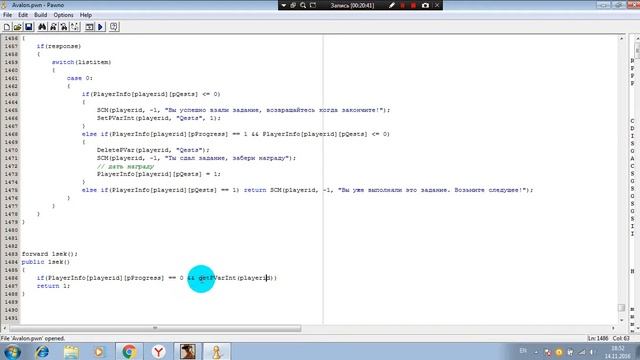Click the horizontal scrollbar left arrow

click(4, 328)
